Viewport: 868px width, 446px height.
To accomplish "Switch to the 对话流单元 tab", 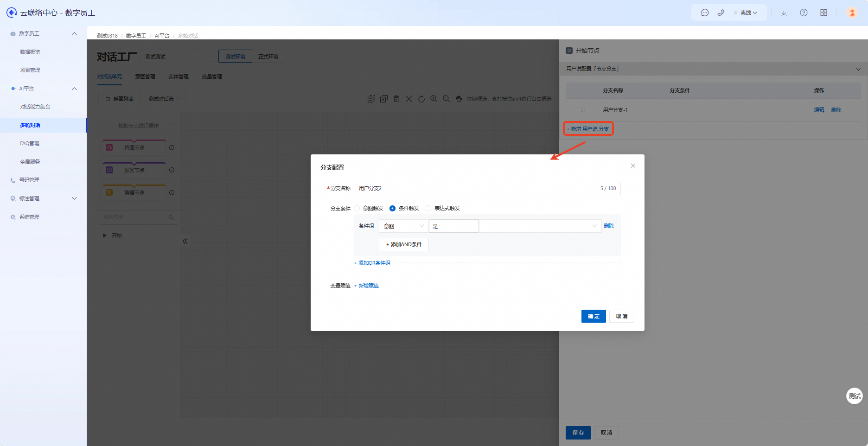I will [109, 76].
